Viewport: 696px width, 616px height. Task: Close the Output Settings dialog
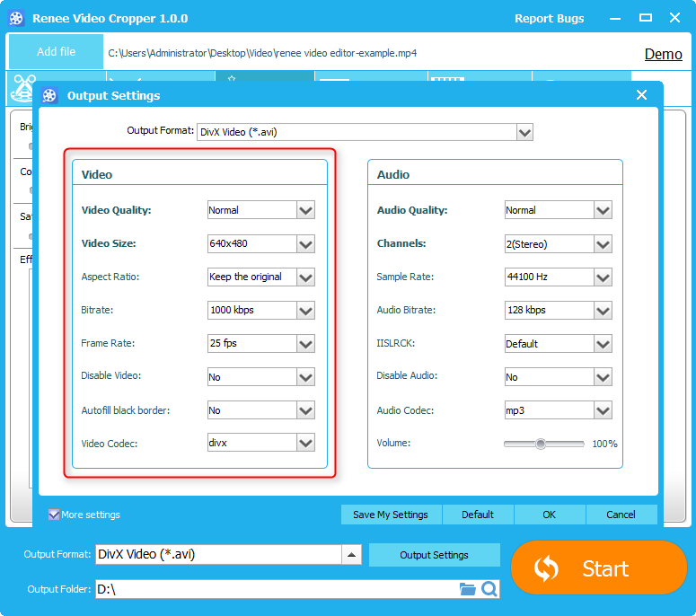[x=641, y=95]
